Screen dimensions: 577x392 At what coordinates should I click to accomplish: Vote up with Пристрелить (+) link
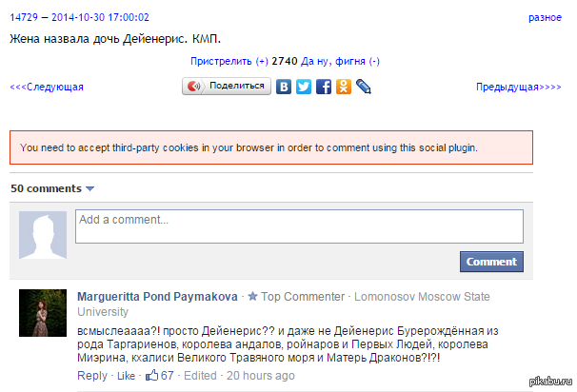[x=229, y=61]
